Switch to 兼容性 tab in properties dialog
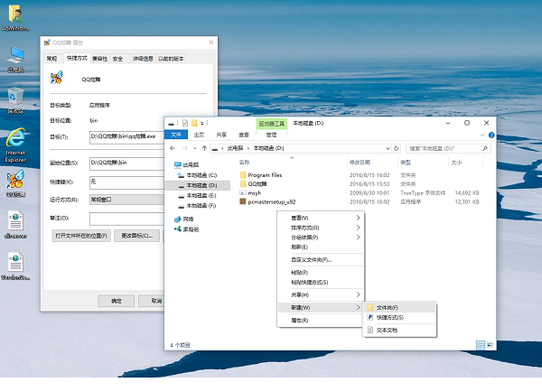 point(100,59)
